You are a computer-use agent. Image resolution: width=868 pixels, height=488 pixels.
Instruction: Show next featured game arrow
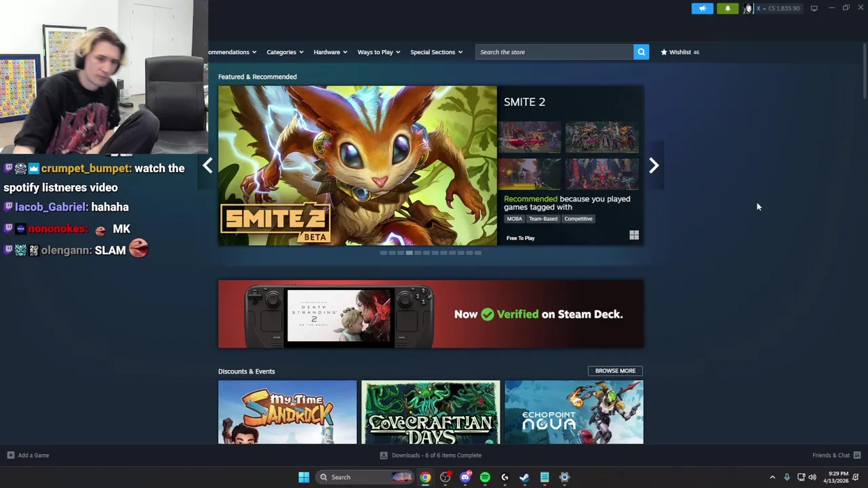654,165
